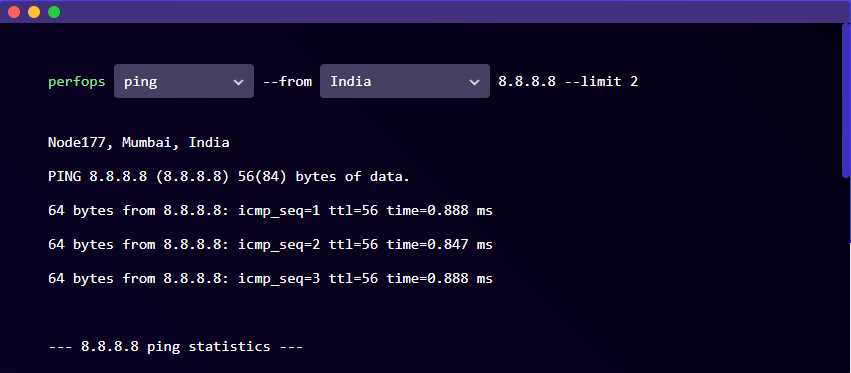Click the --from flag text

pos(287,82)
